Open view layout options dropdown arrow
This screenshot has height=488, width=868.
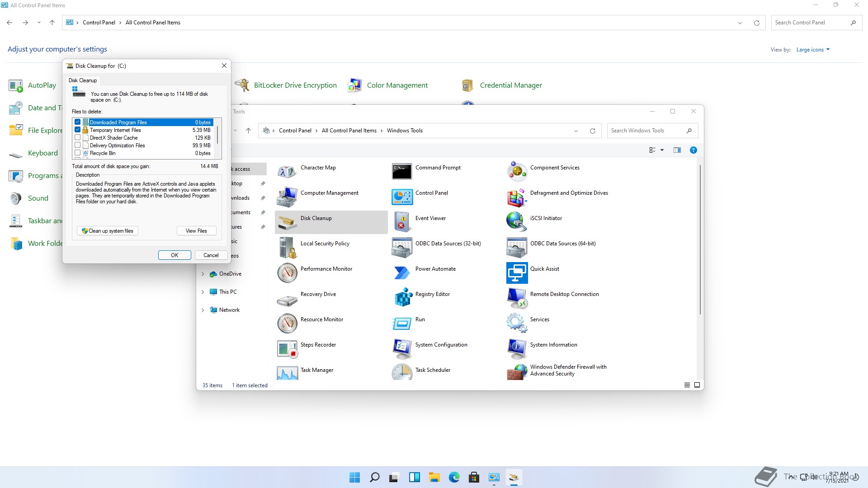[662, 150]
